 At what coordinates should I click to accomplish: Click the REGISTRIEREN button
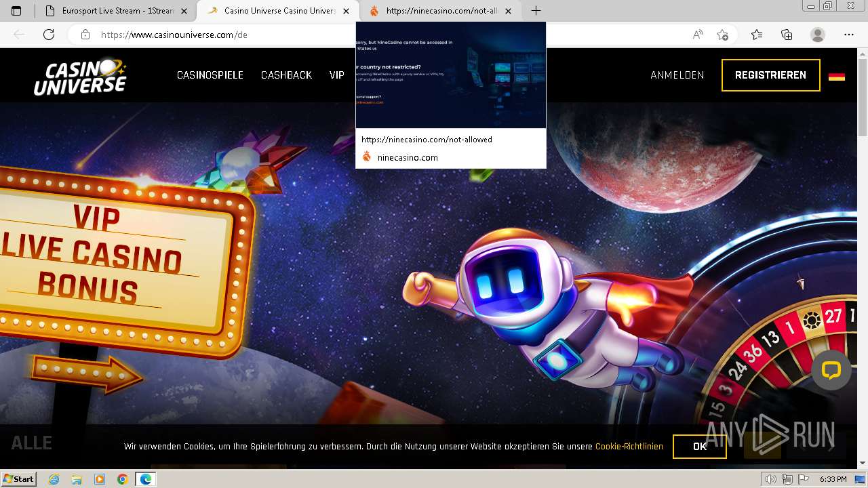[770, 75]
